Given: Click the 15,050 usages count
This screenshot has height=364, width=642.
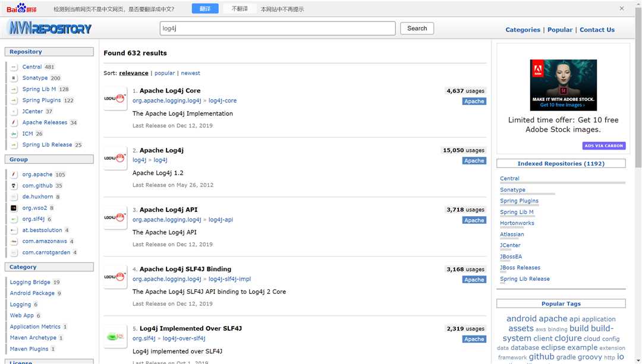Looking at the screenshot, I should coord(464,150).
